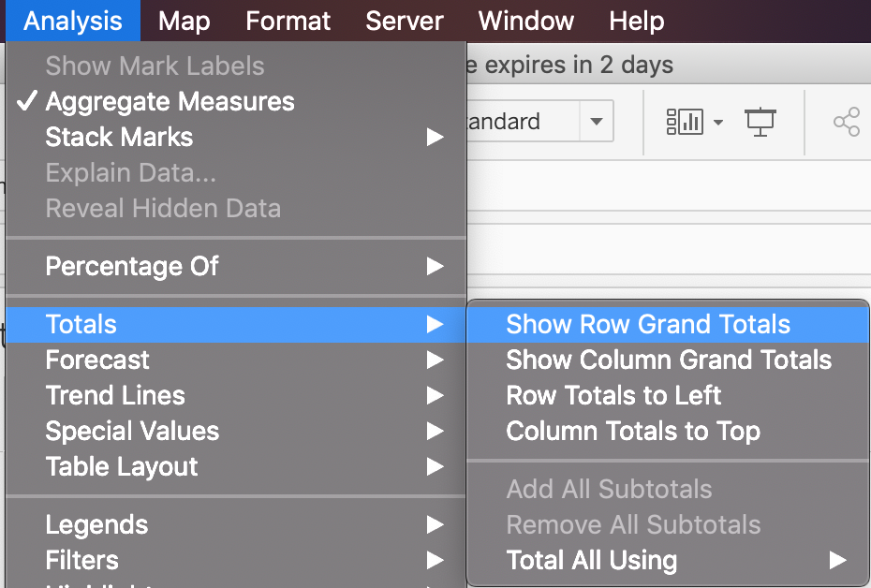The width and height of the screenshot is (871, 588).
Task: Expand the Total All Using submenu
Action: point(592,561)
